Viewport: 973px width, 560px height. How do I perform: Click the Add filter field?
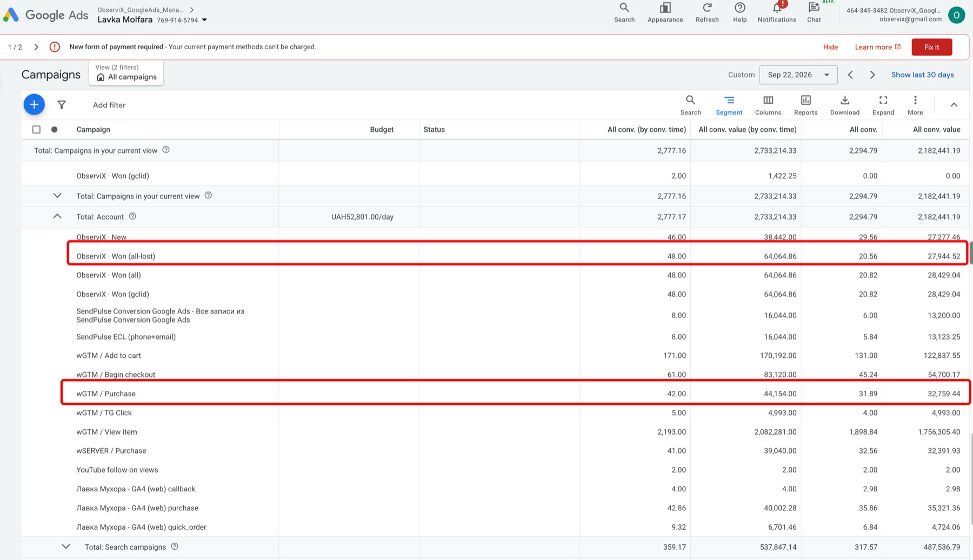(x=109, y=105)
